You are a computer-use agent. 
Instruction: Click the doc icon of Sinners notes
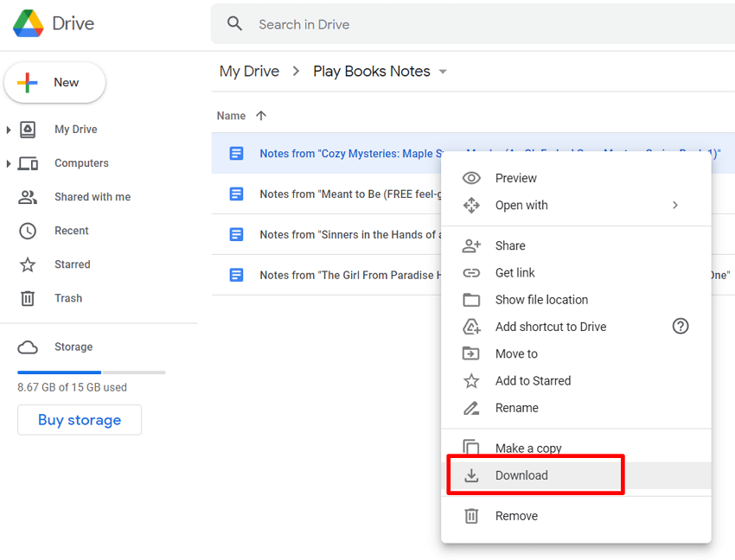[x=236, y=234]
